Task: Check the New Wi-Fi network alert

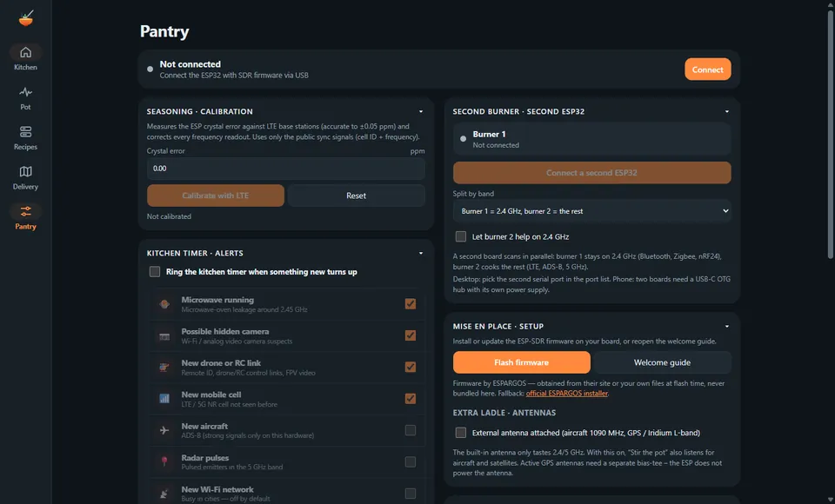Action: pyautogui.click(x=410, y=494)
